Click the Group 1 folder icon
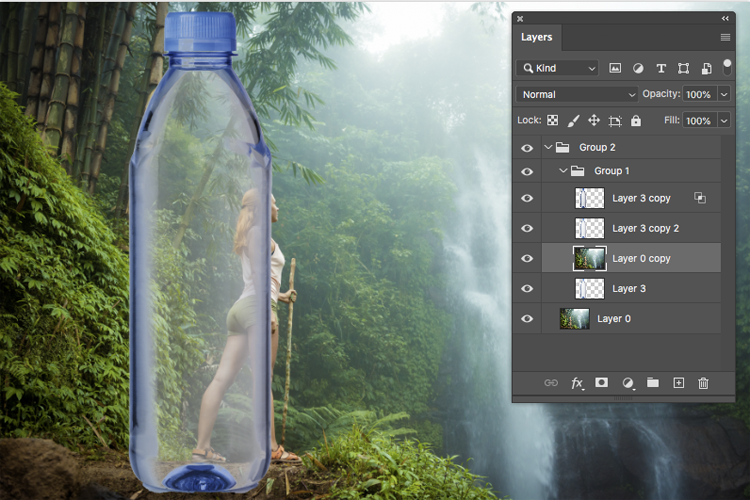 click(x=578, y=171)
